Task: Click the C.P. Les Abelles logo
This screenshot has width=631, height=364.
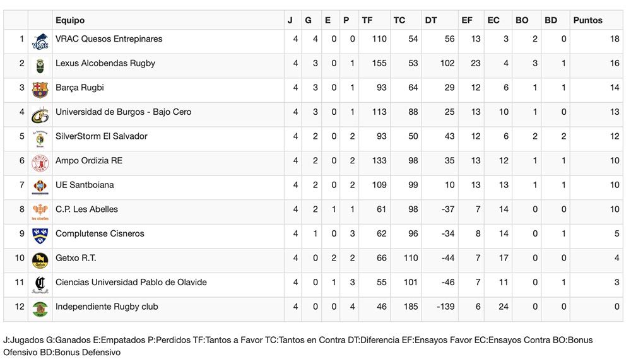Action: [x=40, y=212]
